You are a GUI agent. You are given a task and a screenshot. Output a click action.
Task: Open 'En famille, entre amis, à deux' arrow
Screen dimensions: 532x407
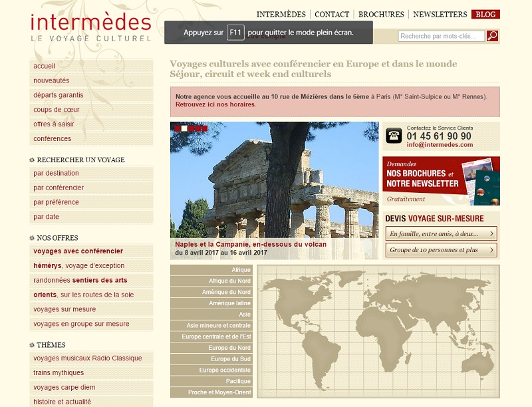pyautogui.click(x=492, y=233)
